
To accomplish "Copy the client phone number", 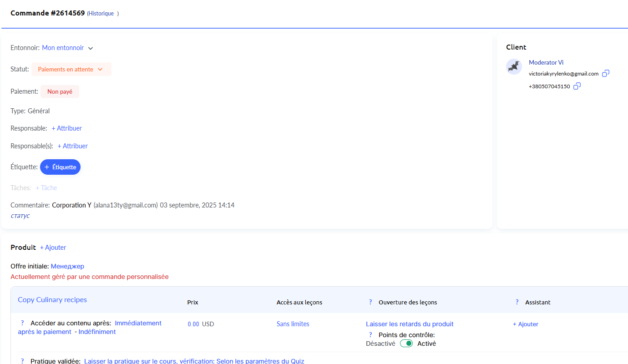I will pos(577,86).
